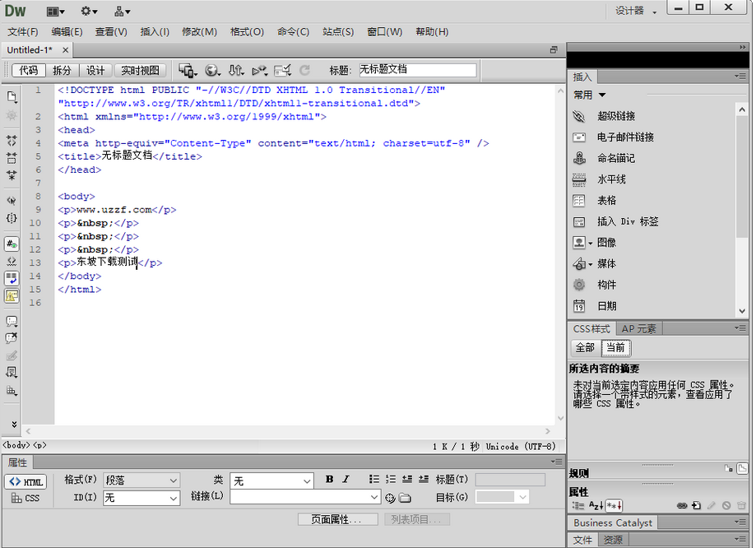Toggle syntax error alerts icon

coord(12,295)
